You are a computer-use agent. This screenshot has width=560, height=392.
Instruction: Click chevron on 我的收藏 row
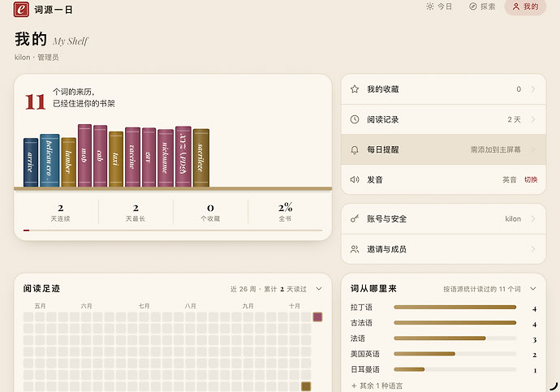533,89
